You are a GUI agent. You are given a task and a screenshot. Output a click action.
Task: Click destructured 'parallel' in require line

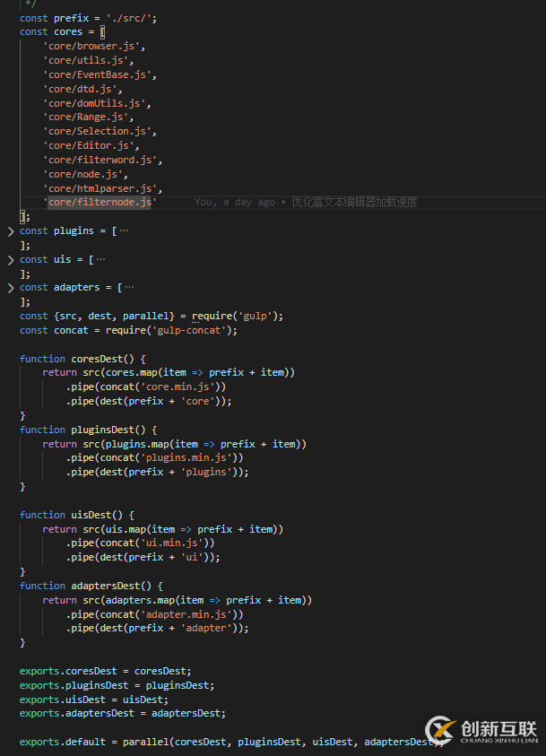(x=145, y=317)
